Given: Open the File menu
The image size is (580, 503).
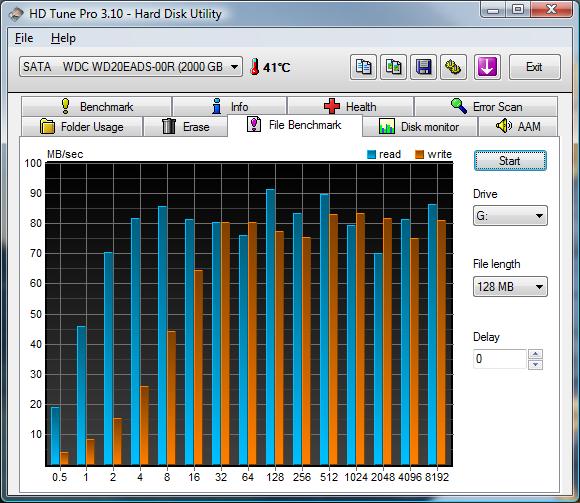Looking at the screenshot, I should 24,38.
